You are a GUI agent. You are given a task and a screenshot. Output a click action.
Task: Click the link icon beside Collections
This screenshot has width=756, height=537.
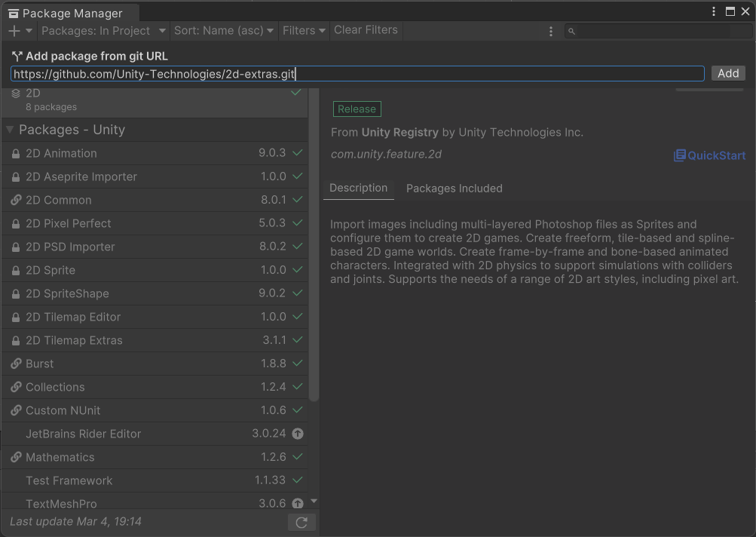[16, 387]
